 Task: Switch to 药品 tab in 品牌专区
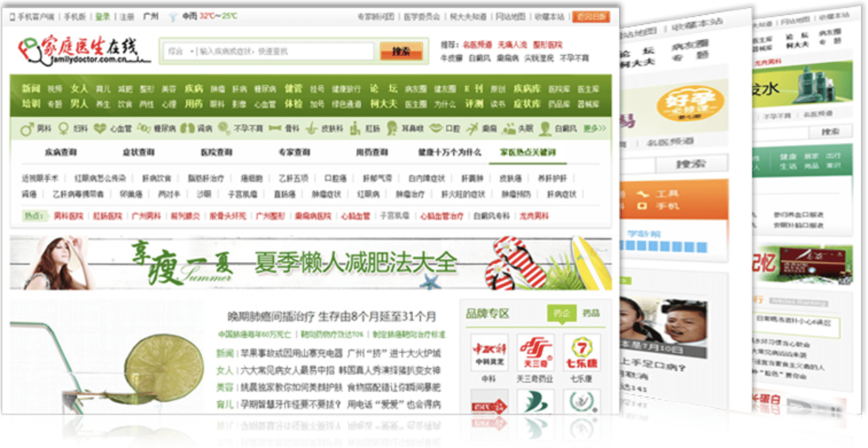coord(591,313)
